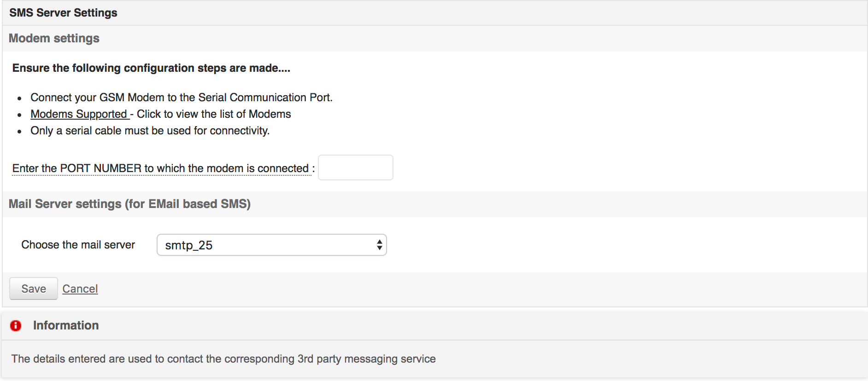Click the up-down arrows on mail server selector
This screenshot has height=381, width=868.
(379, 245)
